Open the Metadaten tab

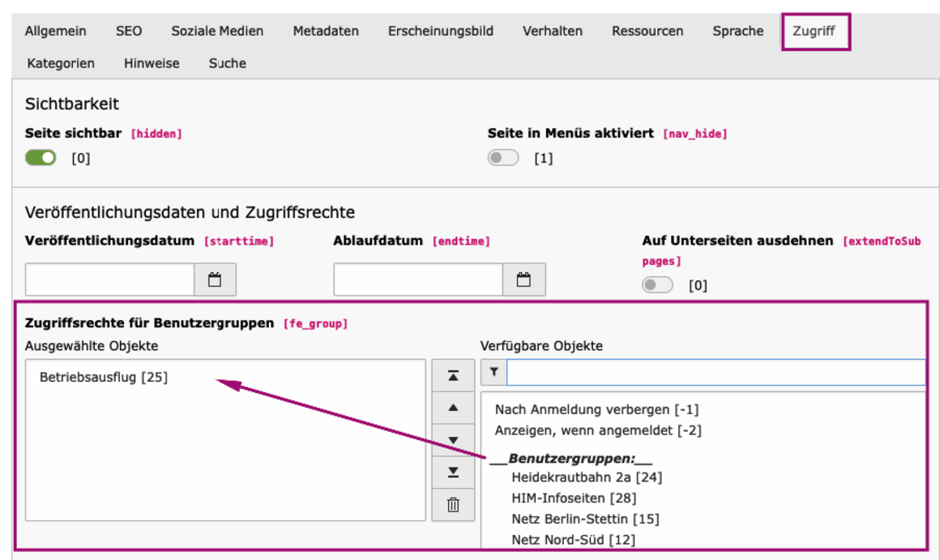326,32
